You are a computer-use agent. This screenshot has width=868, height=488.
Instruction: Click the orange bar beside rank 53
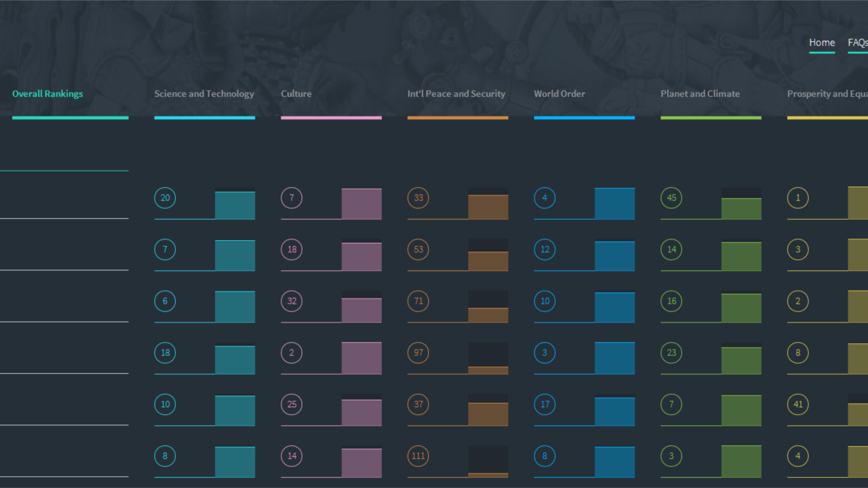488,261
